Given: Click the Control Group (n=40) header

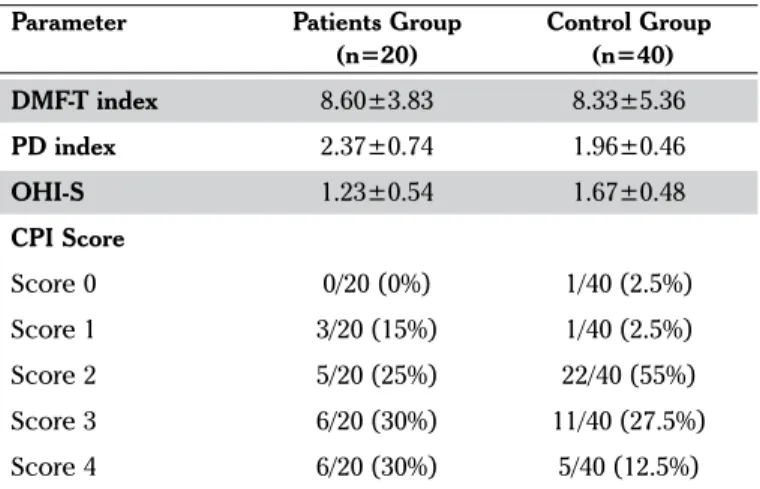Looking at the screenshot, I should pyautogui.click(x=629, y=38).
